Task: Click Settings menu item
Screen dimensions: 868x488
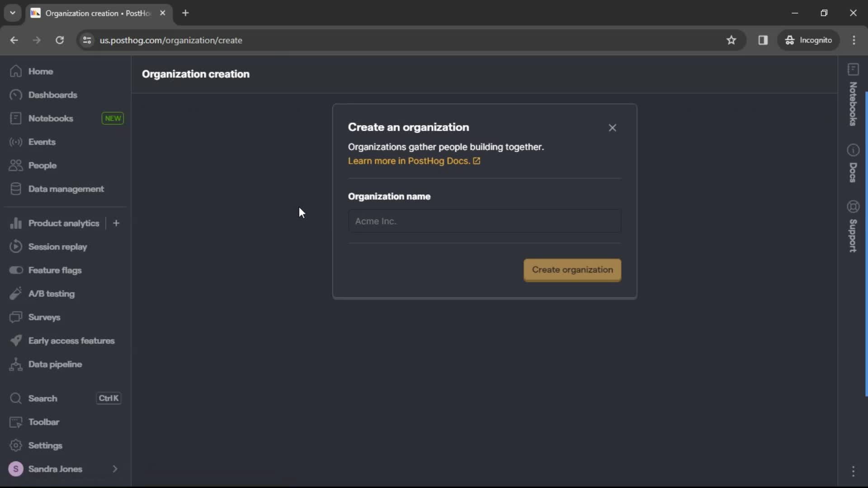Action: click(45, 445)
